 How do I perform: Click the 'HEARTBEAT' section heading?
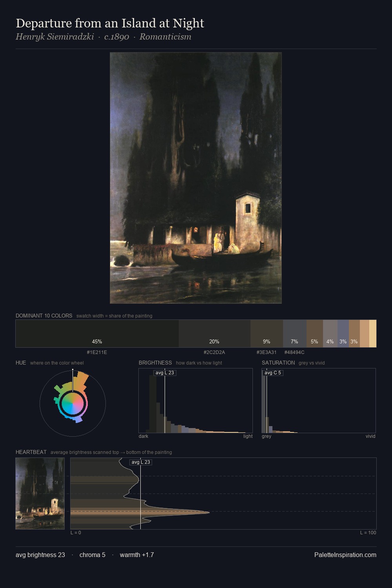click(31, 452)
